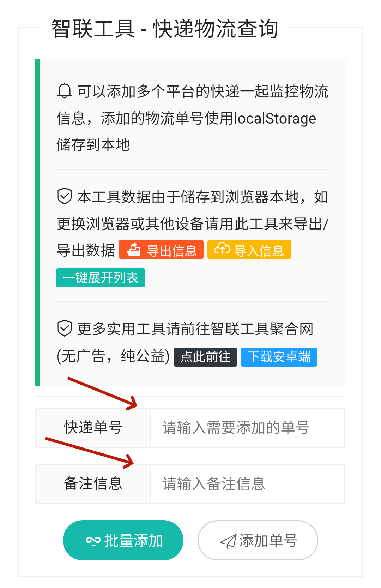Tap the 下载安卓端 download button

point(279,357)
